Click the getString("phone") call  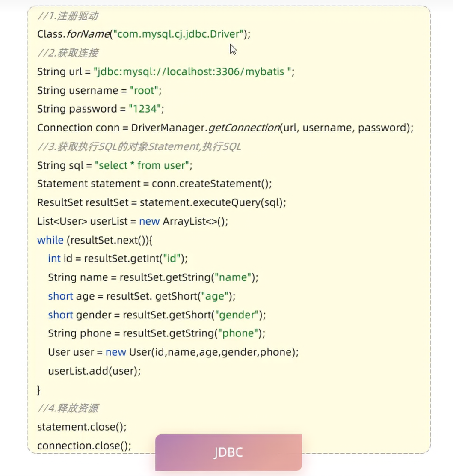(194, 333)
